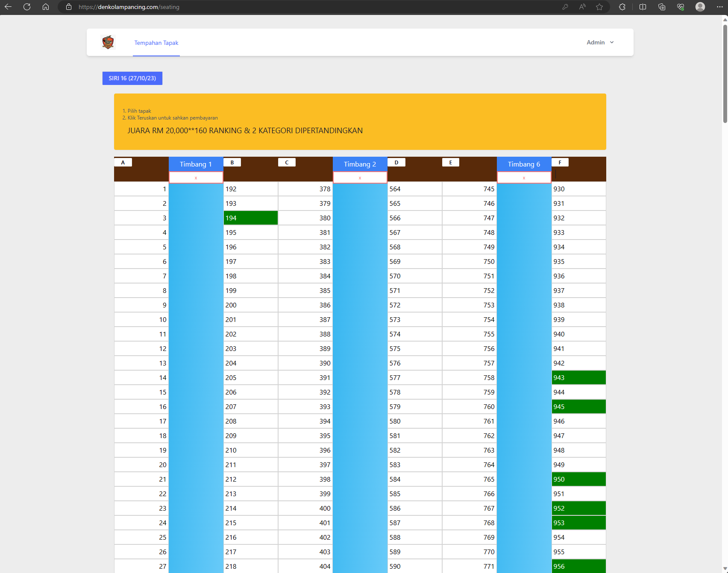
Task: Open split screen view
Action: pos(643,7)
